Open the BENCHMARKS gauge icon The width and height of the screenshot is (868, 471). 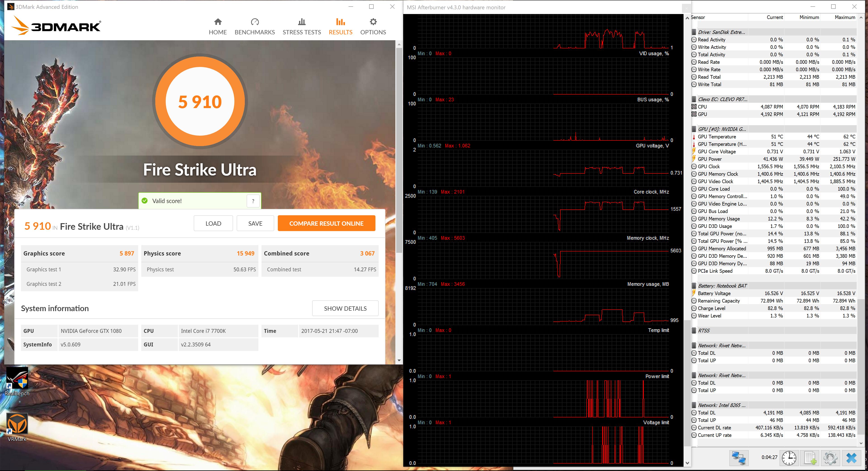(255, 22)
